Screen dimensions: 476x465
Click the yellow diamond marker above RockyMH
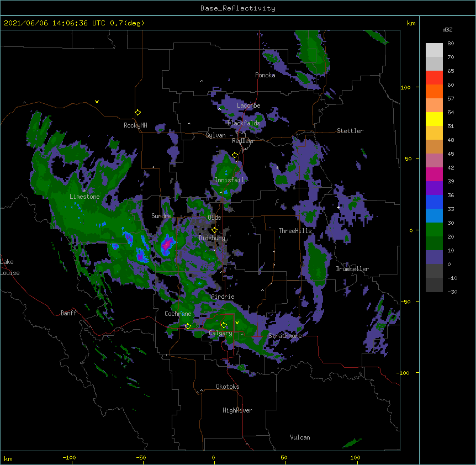(138, 113)
